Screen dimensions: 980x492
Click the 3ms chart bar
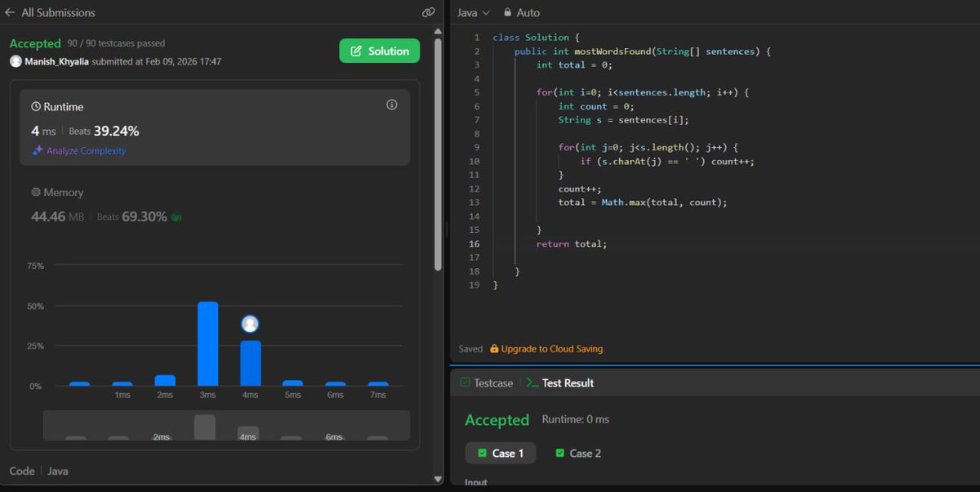[x=207, y=343]
